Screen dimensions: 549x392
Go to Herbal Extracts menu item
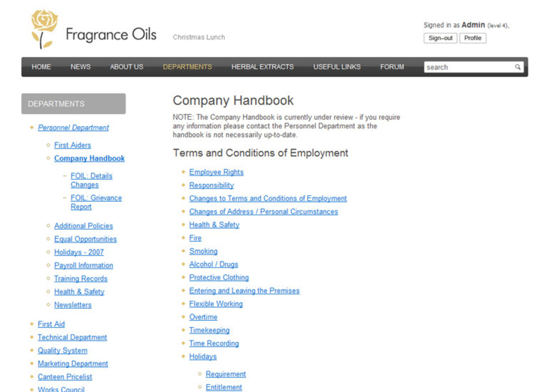click(x=262, y=67)
